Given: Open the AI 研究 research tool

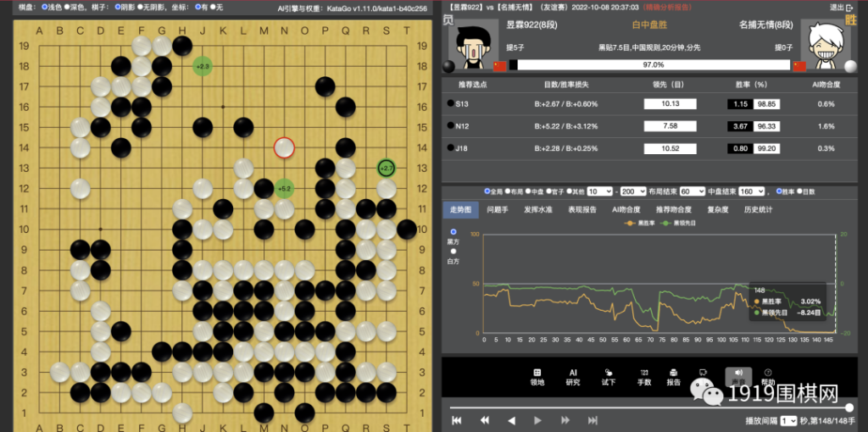Looking at the screenshot, I should (573, 377).
